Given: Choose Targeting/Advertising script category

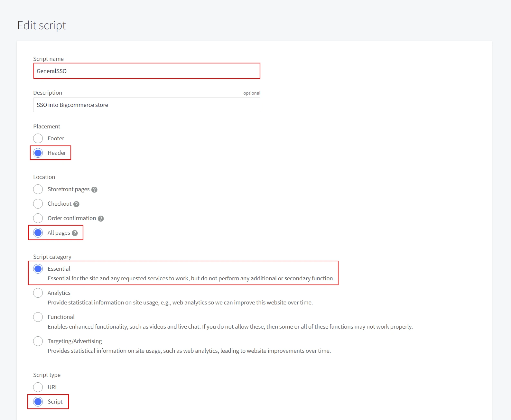Looking at the screenshot, I should click(38, 341).
